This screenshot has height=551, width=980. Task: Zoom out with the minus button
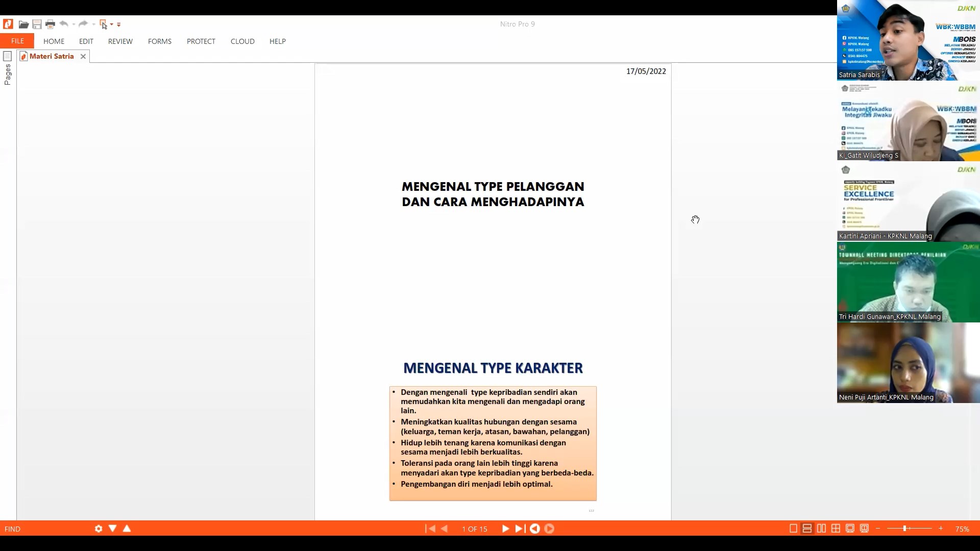[x=878, y=529]
